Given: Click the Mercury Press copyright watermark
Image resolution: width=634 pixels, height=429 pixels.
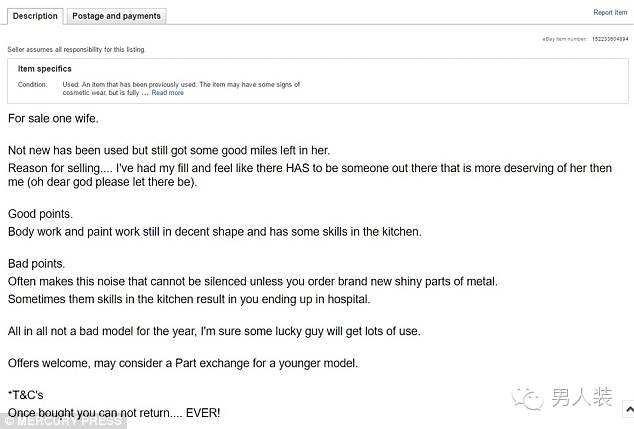Looking at the screenshot, I should pos(63,421).
